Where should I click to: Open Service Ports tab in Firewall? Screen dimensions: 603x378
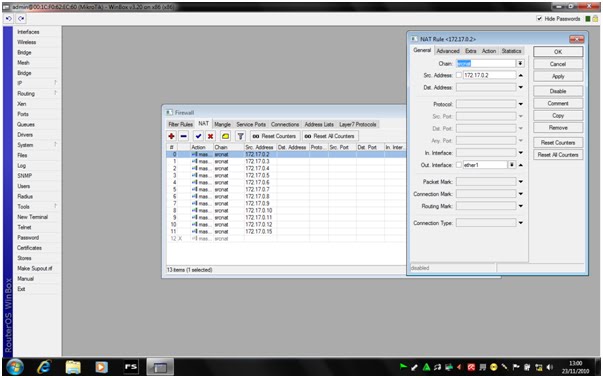251,124
